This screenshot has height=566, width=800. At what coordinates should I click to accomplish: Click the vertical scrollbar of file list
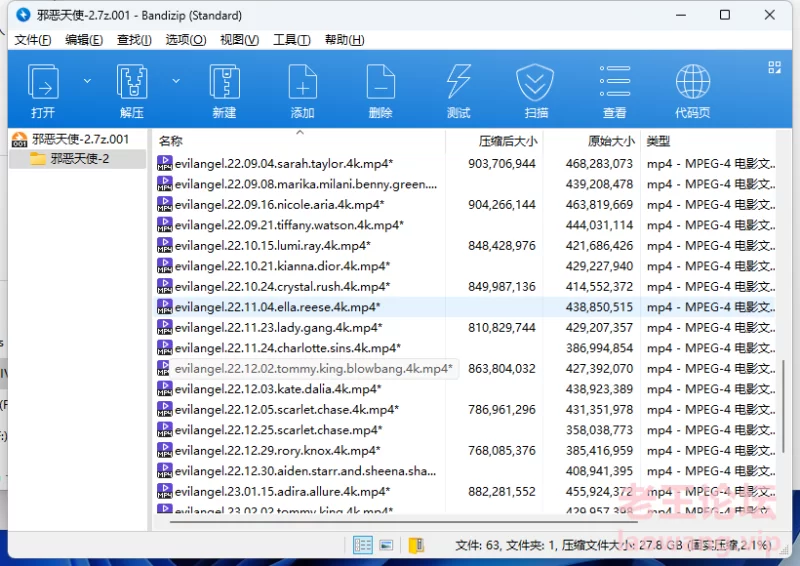(x=783, y=408)
